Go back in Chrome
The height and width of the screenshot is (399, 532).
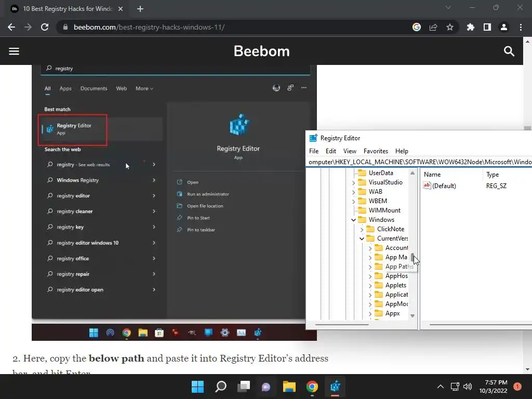pos(11,27)
